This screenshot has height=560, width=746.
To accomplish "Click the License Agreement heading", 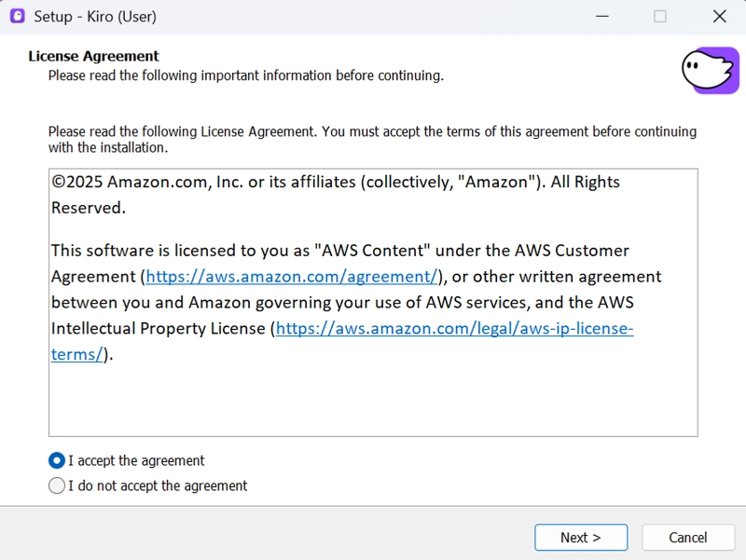I will click(x=93, y=56).
